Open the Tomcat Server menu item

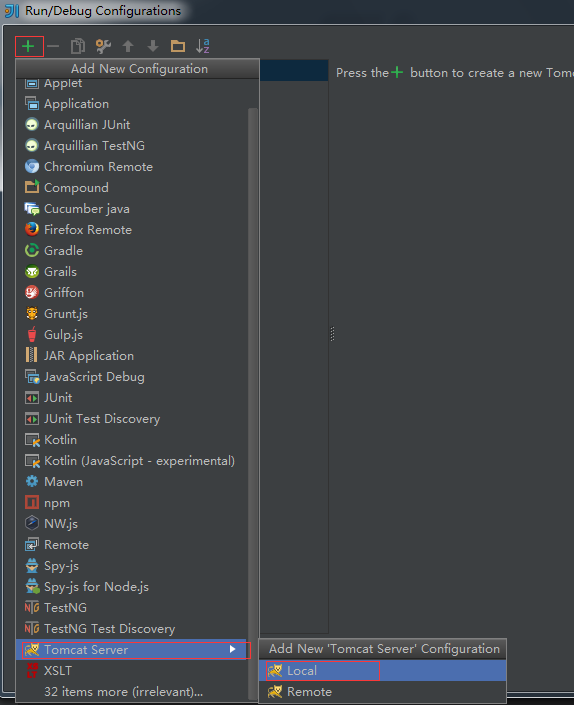click(x=131, y=650)
